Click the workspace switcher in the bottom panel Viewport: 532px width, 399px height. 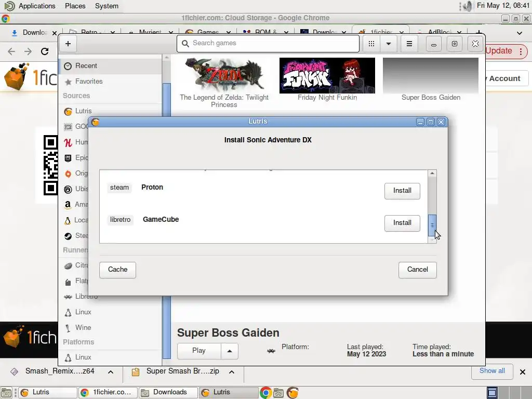(509, 393)
